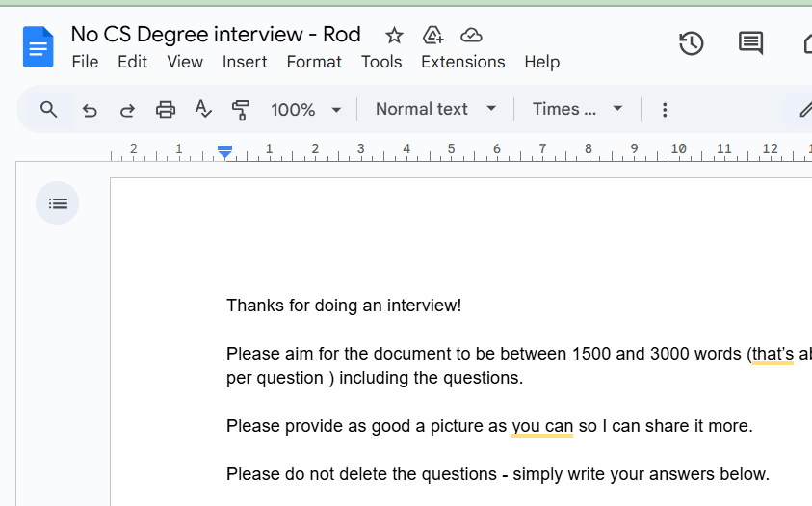Expand the Normal text style dropdown

(x=435, y=109)
